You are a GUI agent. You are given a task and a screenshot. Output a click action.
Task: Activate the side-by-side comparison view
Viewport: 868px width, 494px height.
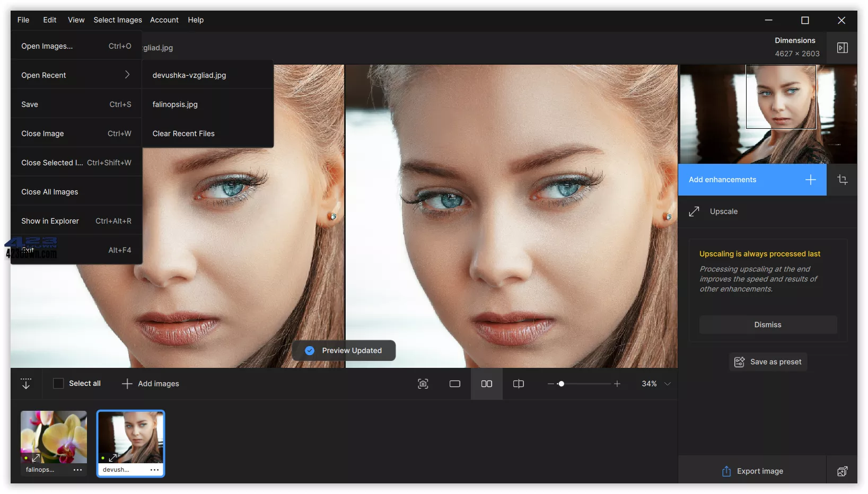pos(486,384)
